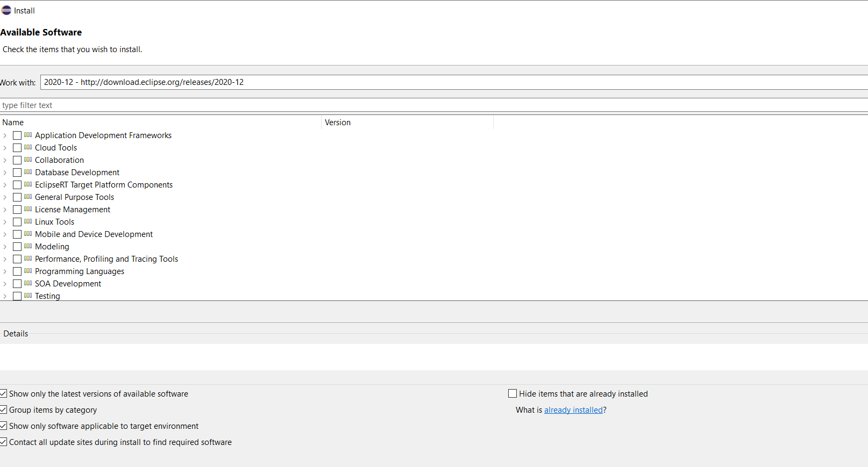
Task: Expand the Modeling category
Action: [5, 247]
